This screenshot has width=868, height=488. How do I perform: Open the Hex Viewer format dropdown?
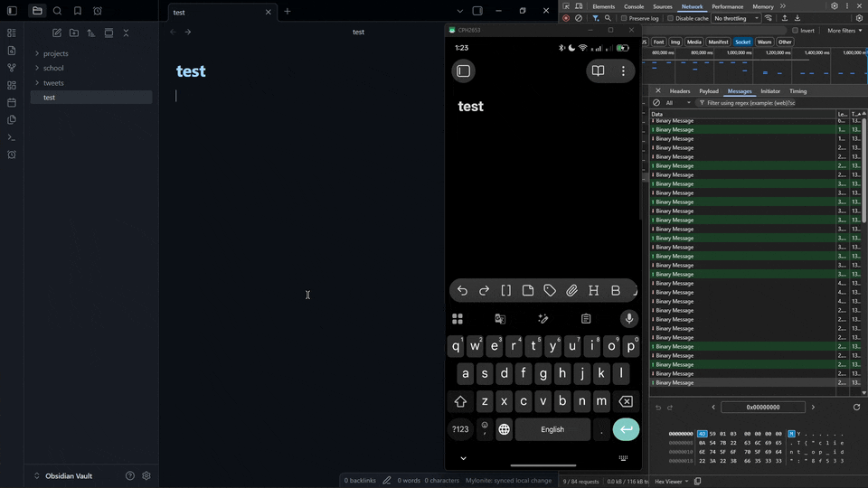coord(672,482)
